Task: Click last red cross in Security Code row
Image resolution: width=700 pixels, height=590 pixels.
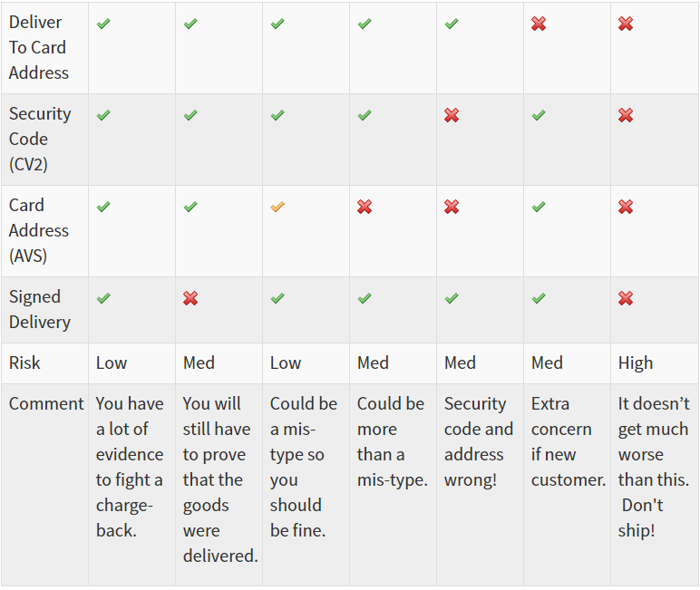Action: tap(626, 115)
